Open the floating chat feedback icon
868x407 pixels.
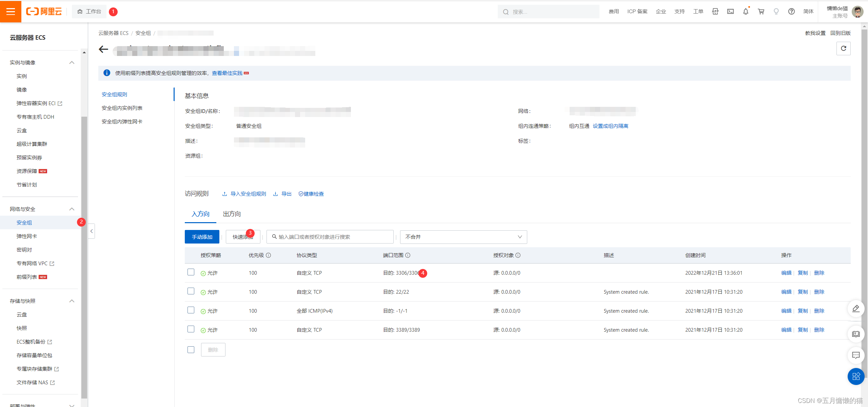coord(856,355)
